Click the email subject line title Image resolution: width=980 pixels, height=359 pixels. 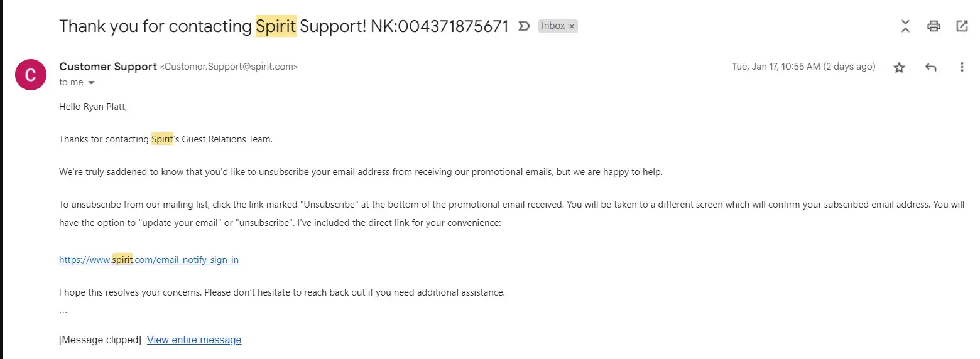tap(283, 26)
